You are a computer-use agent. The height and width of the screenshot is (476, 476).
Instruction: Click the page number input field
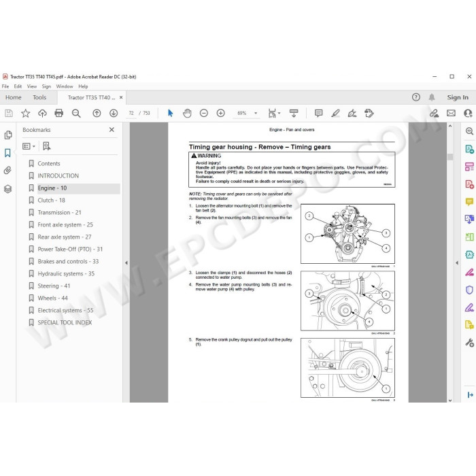click(x=131, y=114)
